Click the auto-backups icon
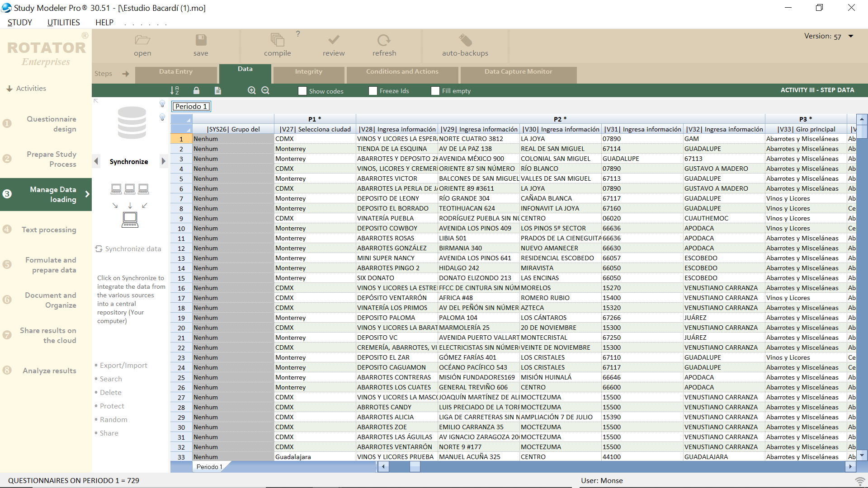 click(465, 40)
